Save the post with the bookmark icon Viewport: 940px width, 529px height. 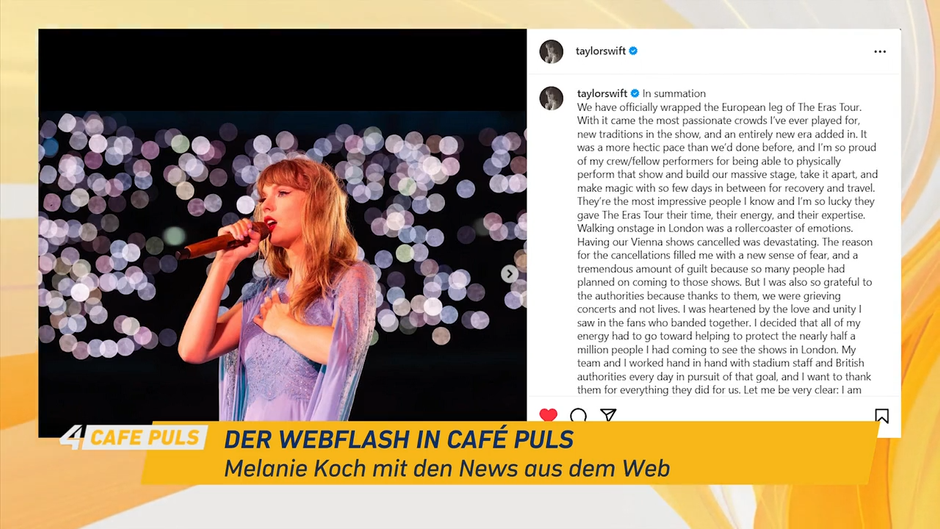click(x=881, y=415)
